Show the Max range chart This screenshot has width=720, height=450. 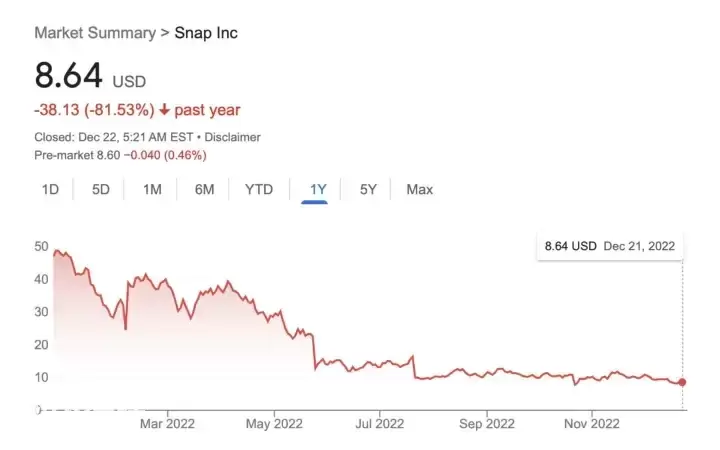420,189
